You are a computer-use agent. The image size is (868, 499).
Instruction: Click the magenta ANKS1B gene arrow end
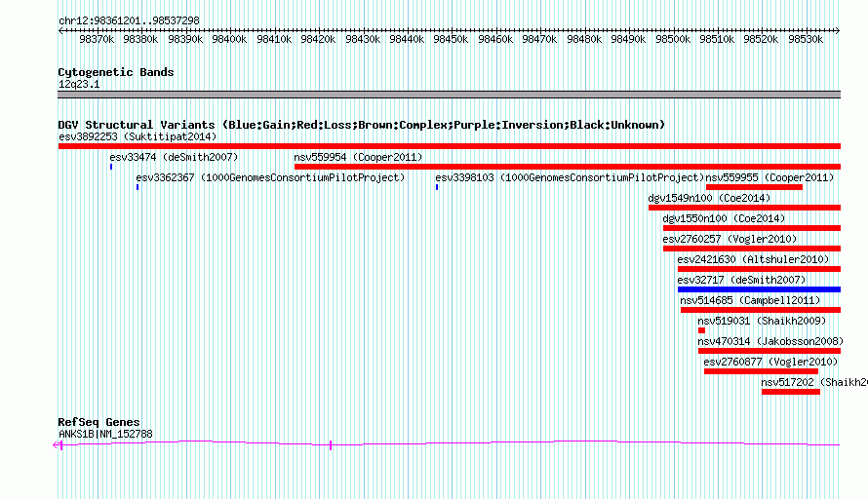click(56, 444)
